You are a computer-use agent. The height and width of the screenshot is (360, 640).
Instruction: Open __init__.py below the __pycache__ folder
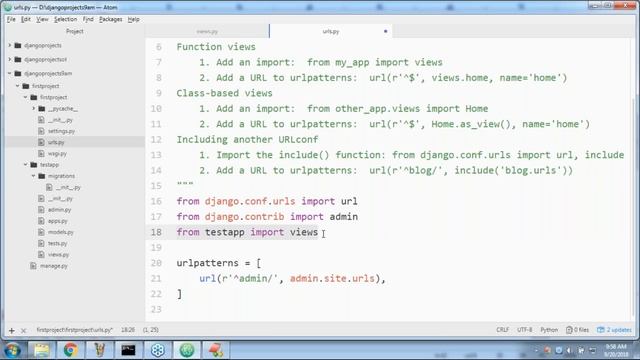coord(60,120)
